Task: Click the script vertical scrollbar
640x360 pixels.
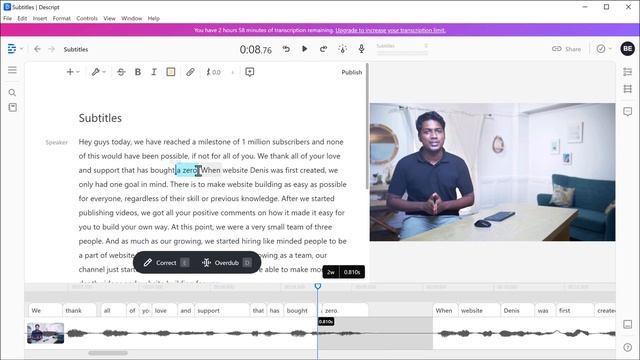Action: point(367,126)
